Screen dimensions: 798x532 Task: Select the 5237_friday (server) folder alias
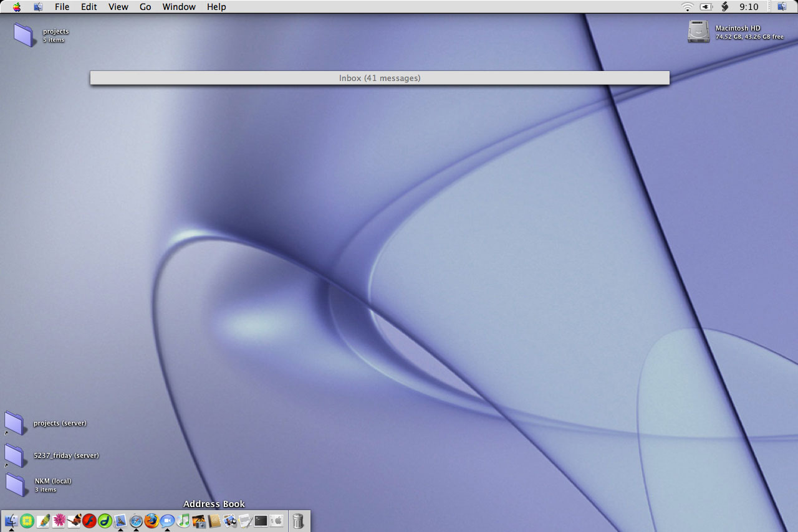pos(15,456)
